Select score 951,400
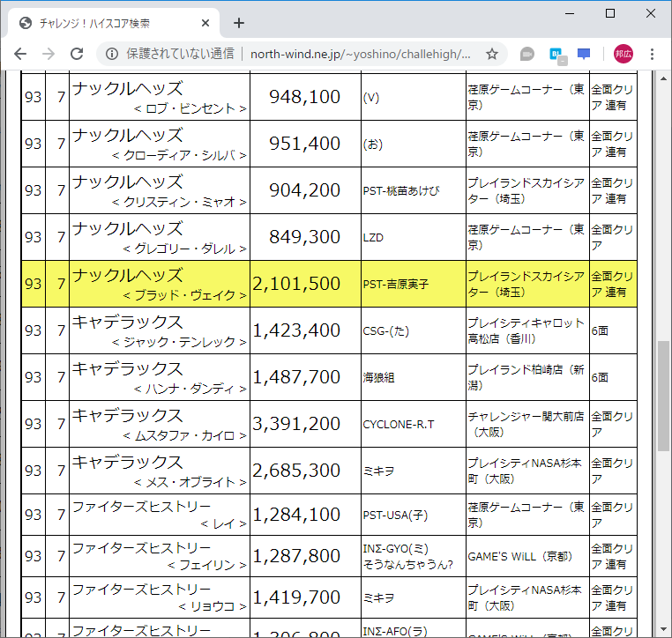This screenshot has height=638, width=672. click(305, 144)
